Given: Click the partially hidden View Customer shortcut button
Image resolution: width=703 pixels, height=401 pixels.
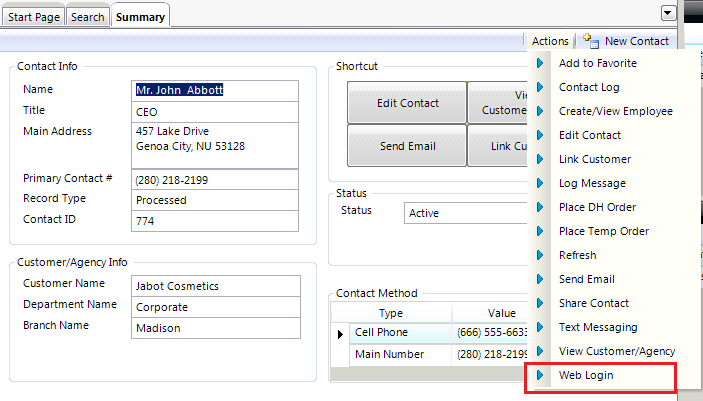Looking at the screenshot, I should 498,103.
